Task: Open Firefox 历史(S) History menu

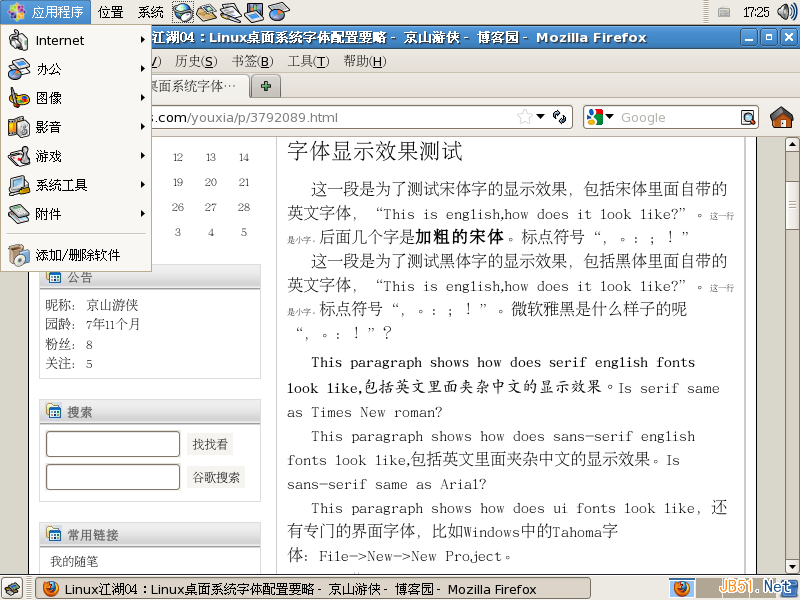Action: [196, 62]
